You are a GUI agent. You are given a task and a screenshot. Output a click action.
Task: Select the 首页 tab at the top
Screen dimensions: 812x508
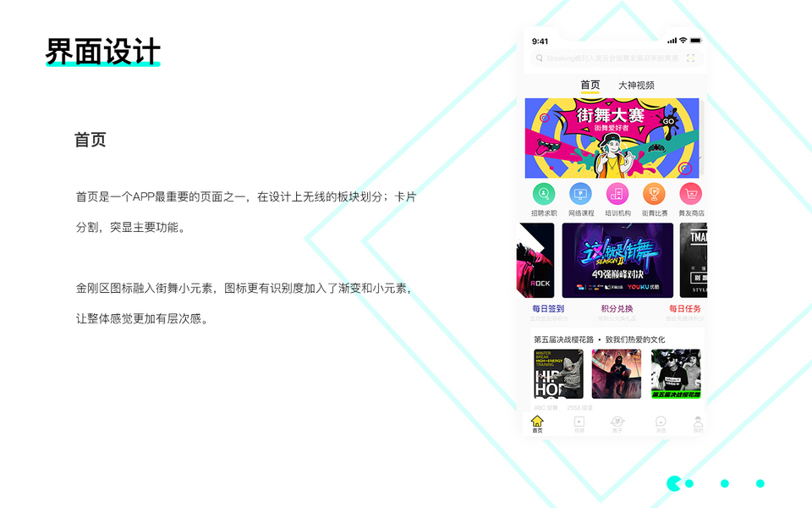[590, 85]
